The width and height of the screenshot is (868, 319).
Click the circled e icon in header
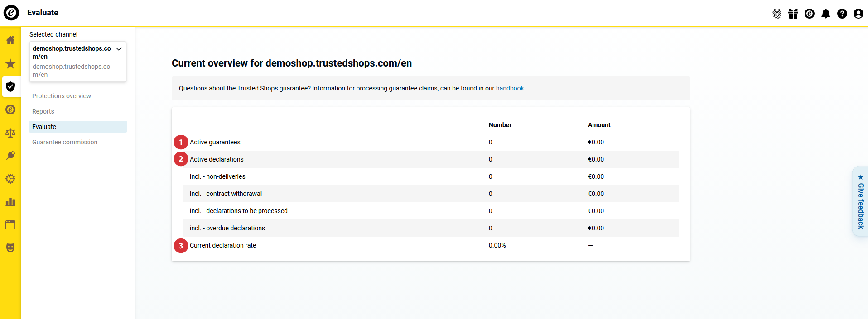click(x=810, y=14)
